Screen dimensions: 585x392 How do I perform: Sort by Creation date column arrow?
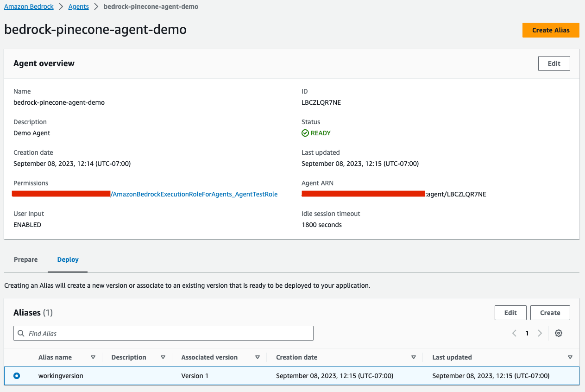pyautogui.click(x=414, y=357)
